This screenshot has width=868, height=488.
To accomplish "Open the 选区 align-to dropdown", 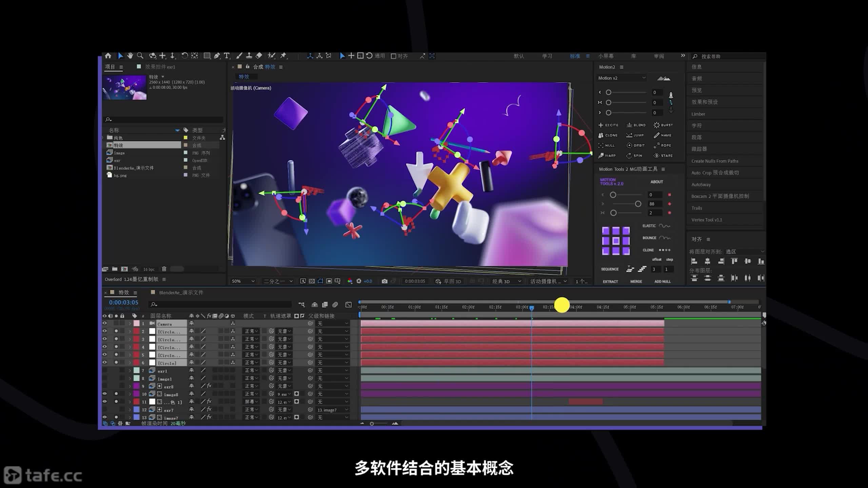I will coord(745,251).
